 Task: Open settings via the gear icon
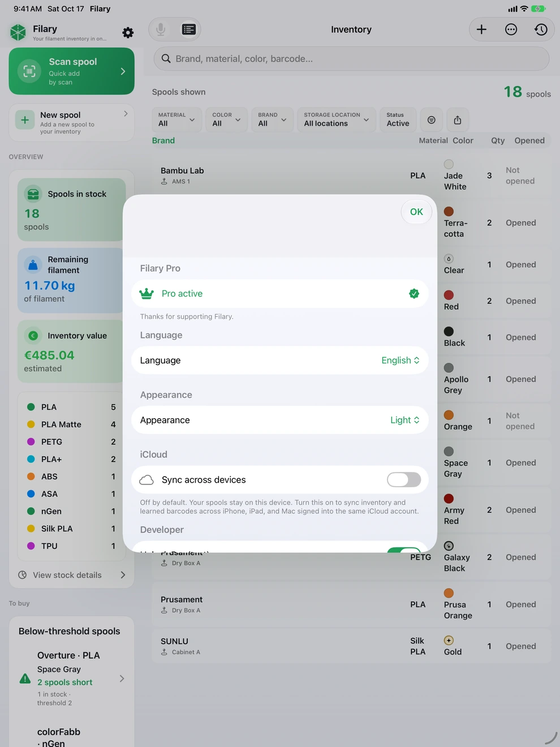pyautogui.click(x=128, y=33)
